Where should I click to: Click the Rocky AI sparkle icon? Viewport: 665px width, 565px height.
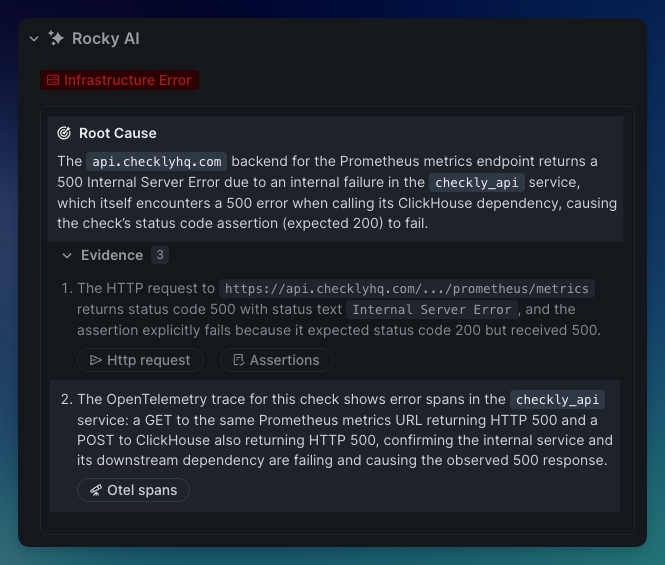click(x=56, y=39)
